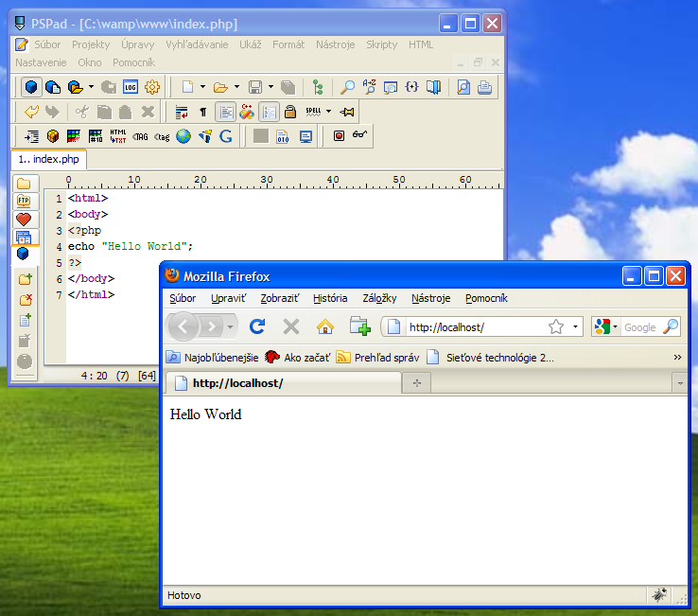Click the magnifier Find icon in PSPad
This screenshot has width=698, height=616.
[x=347, y=87]
